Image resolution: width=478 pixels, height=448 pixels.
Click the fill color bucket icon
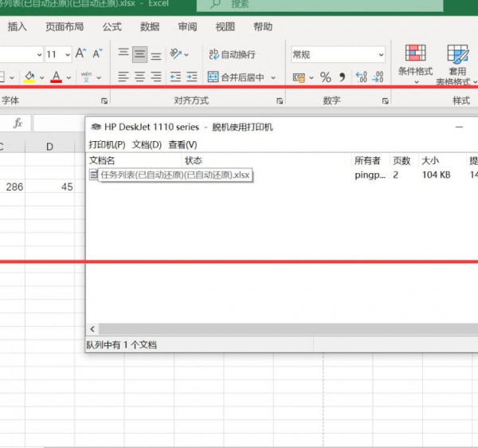tap(29, 77)
